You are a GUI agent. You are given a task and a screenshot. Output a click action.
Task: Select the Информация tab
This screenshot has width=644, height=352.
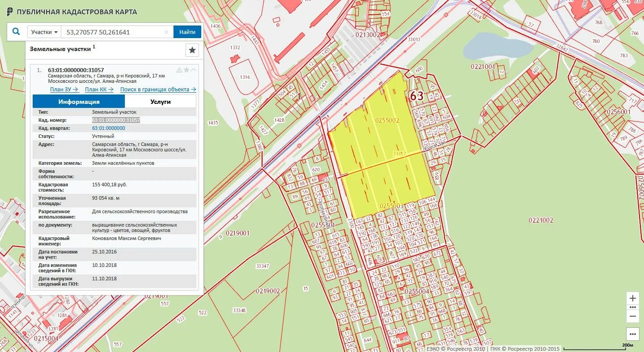(79, 102)
